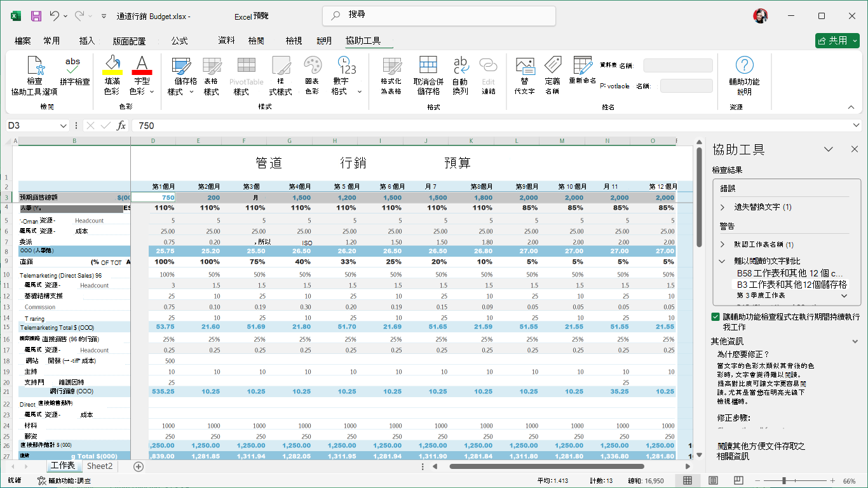Click the 共用 share button
The width and height of the screenshot is (868, 488).
[x=837, y=41]
